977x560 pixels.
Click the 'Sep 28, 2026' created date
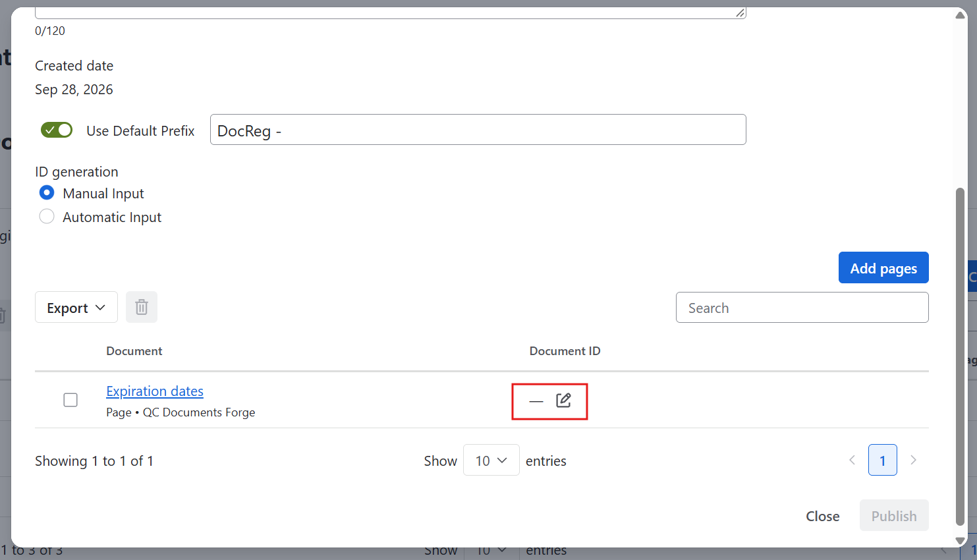coord(74,90)
